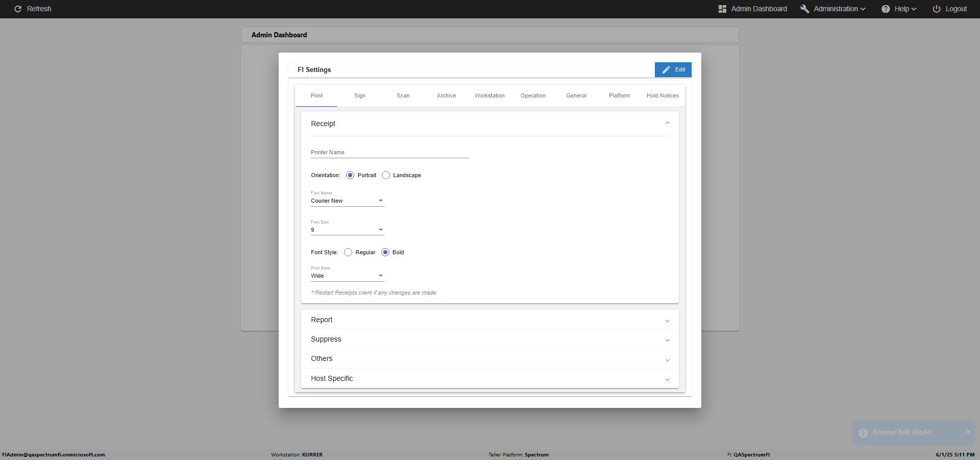Click the Printer Name input field
This screenshot has height=460, width=980.
(x=390, y=152)
